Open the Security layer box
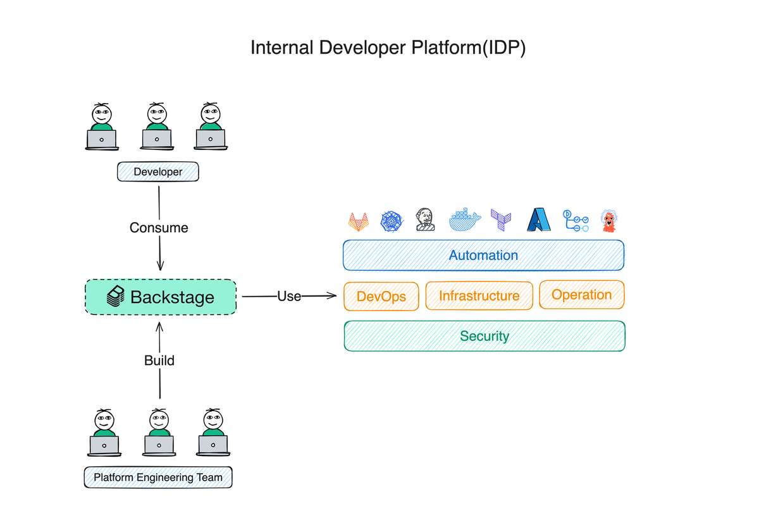This screenshot has width=759, height=532. pyautogui.click(x=483, y=336)
